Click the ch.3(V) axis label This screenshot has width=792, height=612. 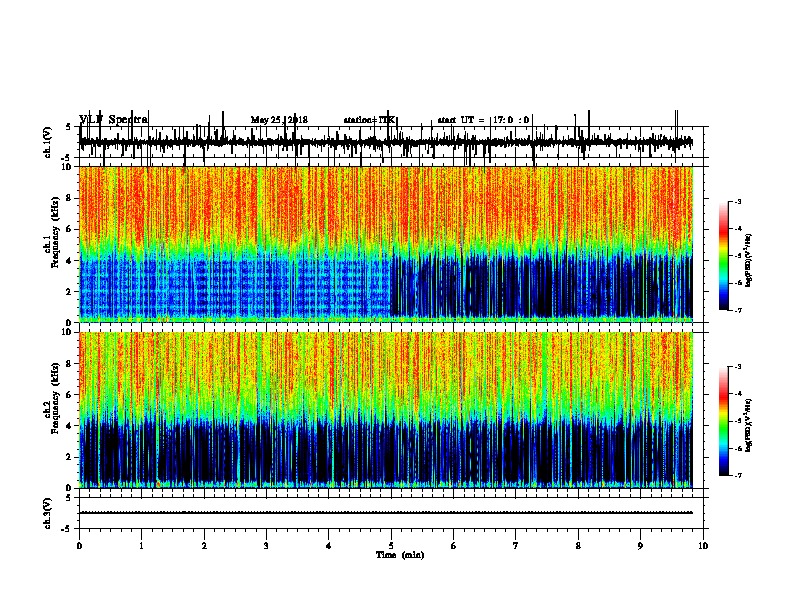[x=48, y=513]
